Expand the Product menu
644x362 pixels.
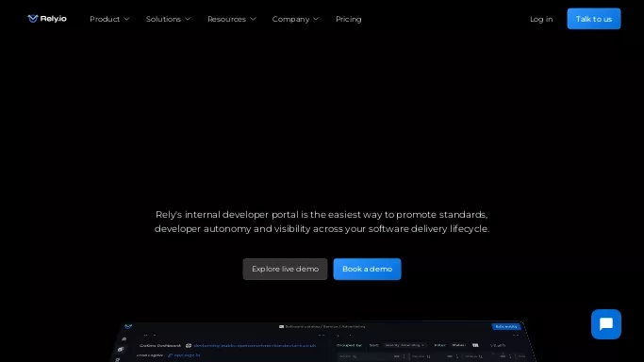click(109, 19)
